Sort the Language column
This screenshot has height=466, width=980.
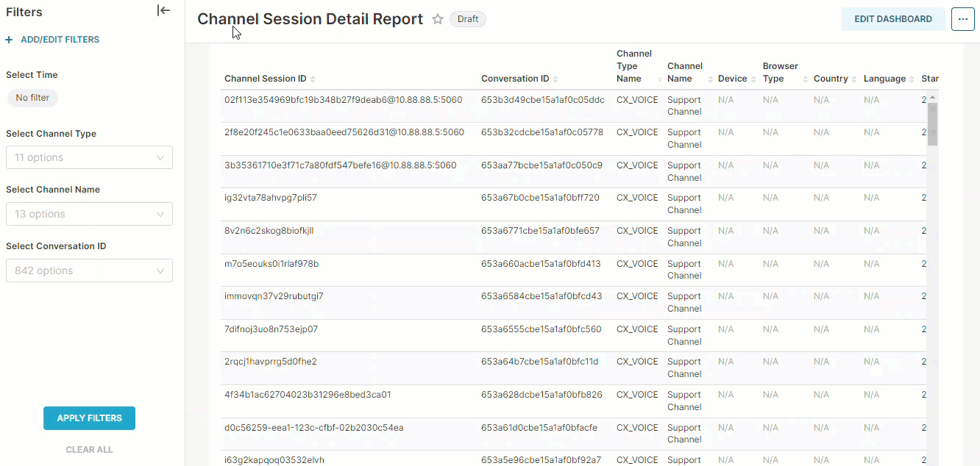click(911, 79)
